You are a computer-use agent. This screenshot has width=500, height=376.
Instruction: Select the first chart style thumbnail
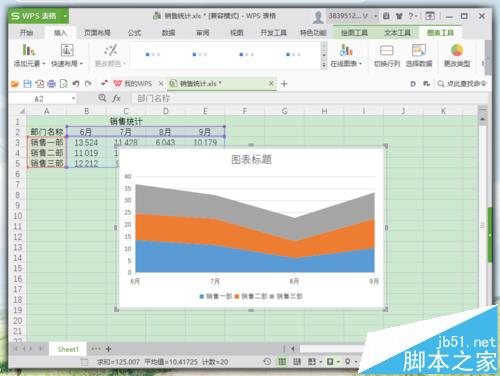153,54
